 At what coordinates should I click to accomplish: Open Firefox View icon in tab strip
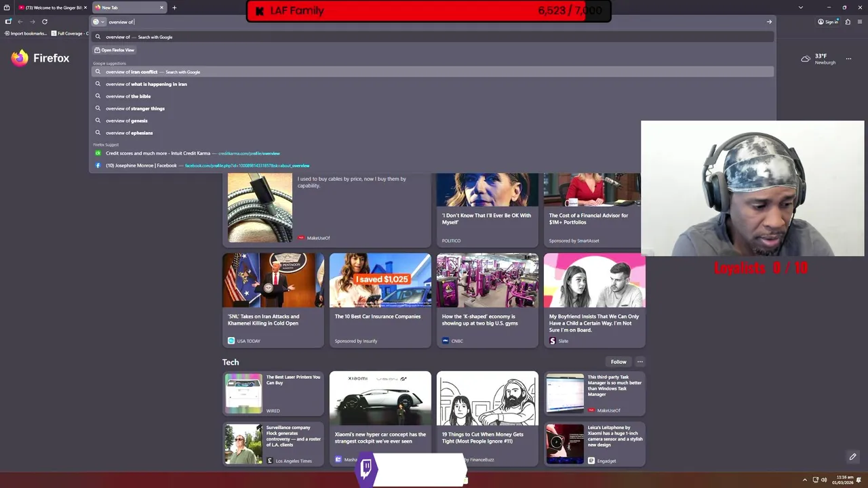click(7, 7)
